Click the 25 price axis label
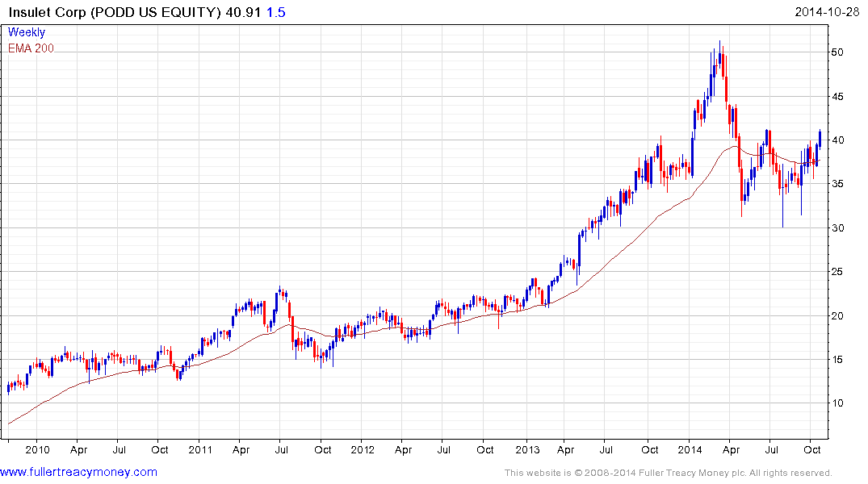Viewport: 868px width, 484px height. tap(837, 272)
